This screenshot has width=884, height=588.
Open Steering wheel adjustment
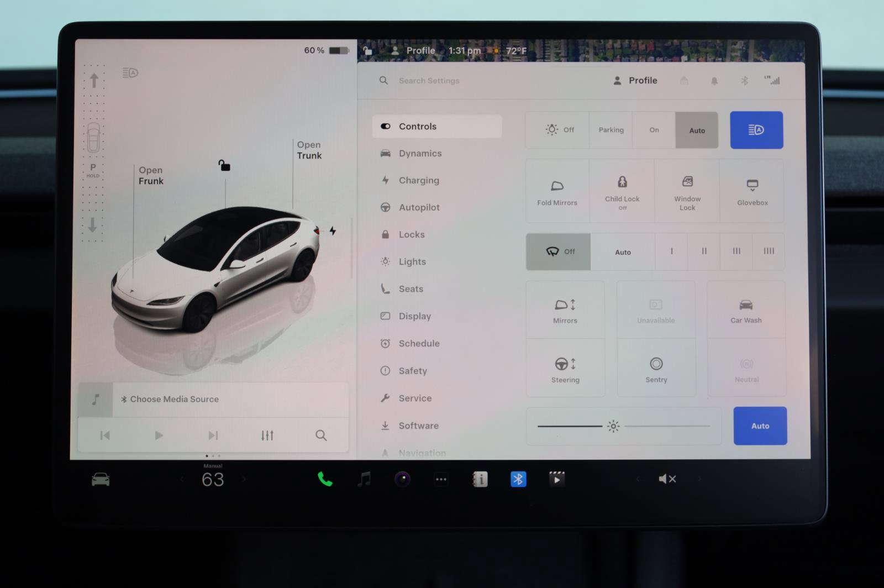point(565,369)
